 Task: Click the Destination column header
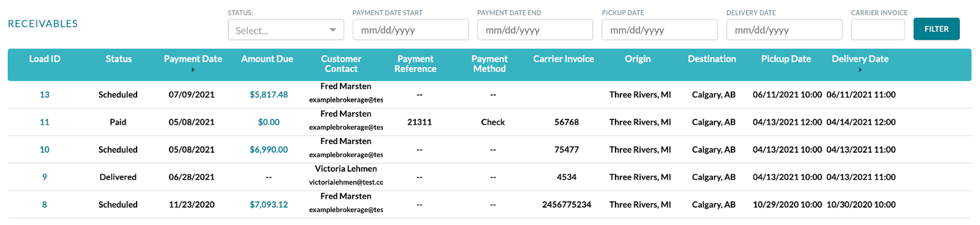click(x=712, y=59)
